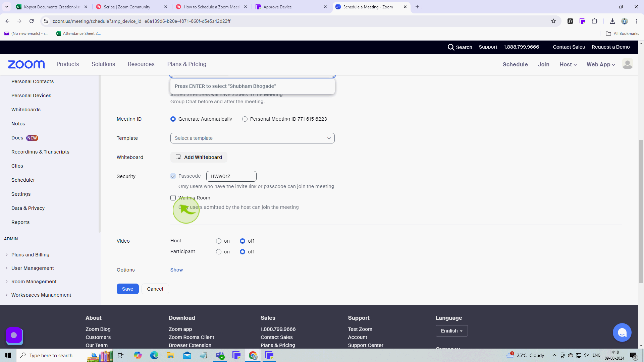This screenshot has height=362, width=644.
Task: Open the Scribe extension icon in toolbar
Action: pos(582,21)
